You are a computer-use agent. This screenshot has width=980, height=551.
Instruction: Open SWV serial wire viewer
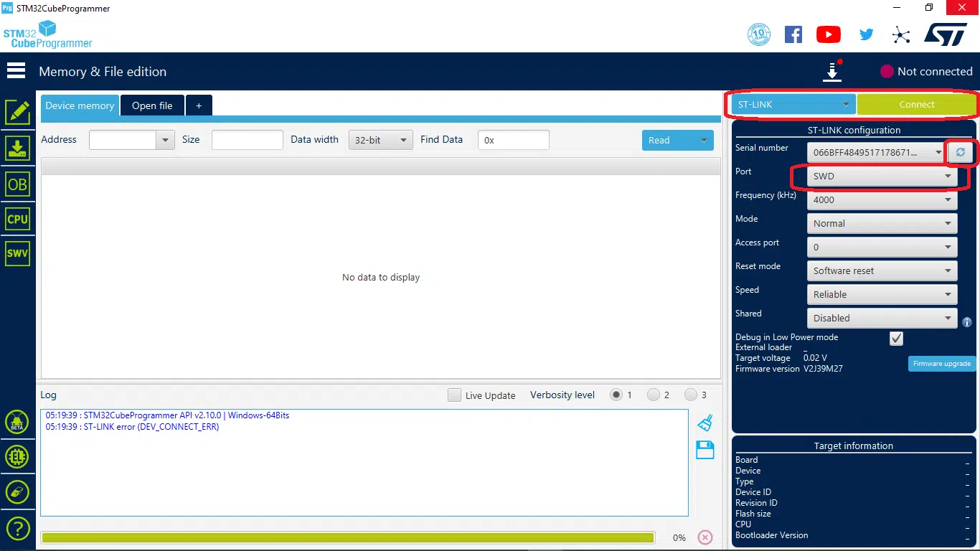(x=17, y=253)
